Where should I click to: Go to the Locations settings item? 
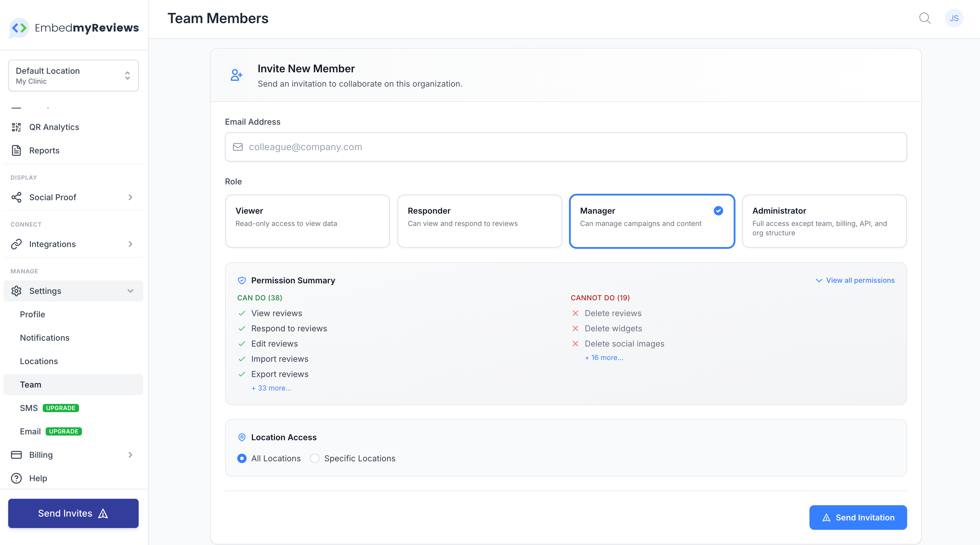(x=39, y=361)
